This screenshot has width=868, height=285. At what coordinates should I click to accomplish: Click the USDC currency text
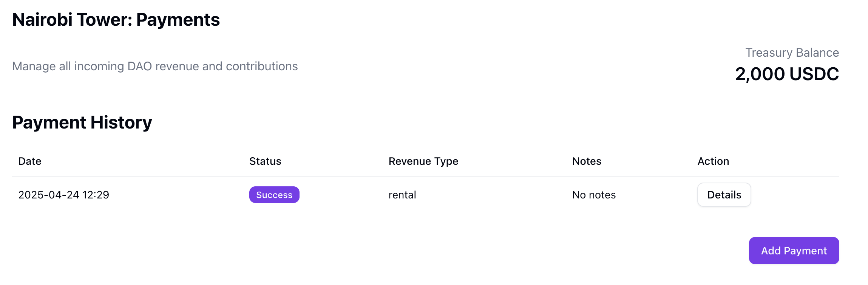(814, 74)
